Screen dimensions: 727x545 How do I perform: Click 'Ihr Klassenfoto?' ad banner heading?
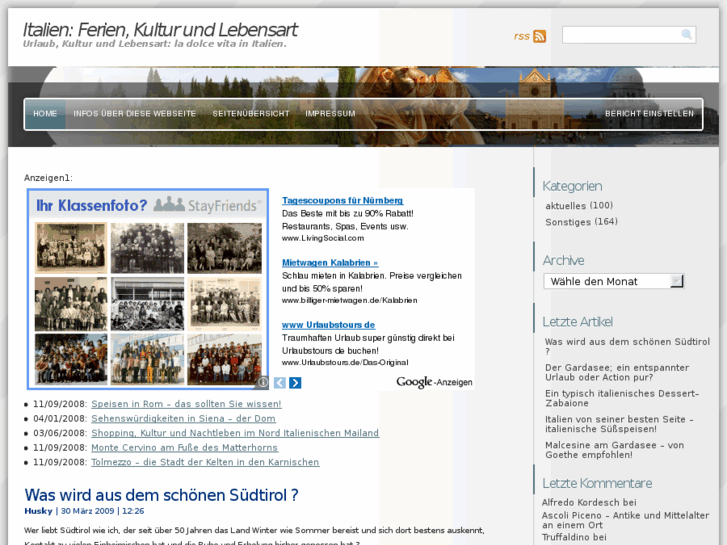pos(91,205)
